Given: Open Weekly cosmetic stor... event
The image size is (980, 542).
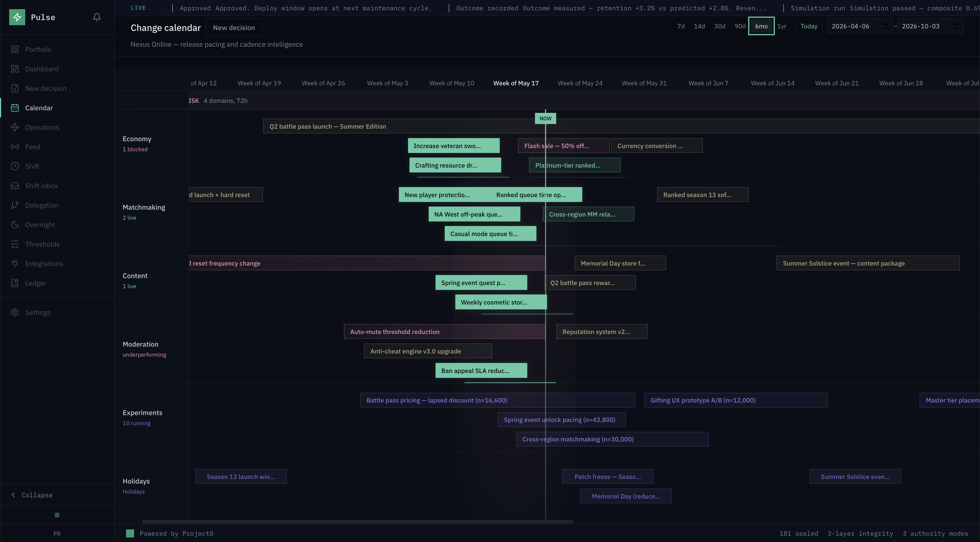Looking at the screenshot, I should tap(501, 302).
